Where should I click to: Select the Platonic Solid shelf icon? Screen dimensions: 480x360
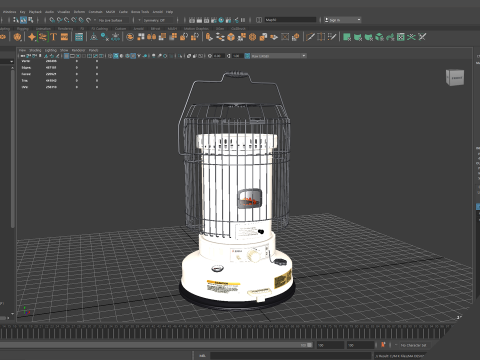(18, 37)
